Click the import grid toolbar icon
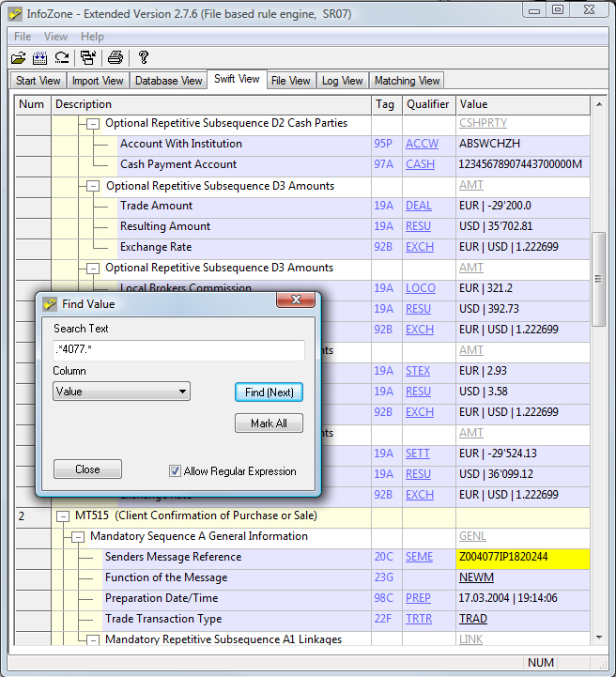This screenshot has width=616, height=677. click(40, 57)
